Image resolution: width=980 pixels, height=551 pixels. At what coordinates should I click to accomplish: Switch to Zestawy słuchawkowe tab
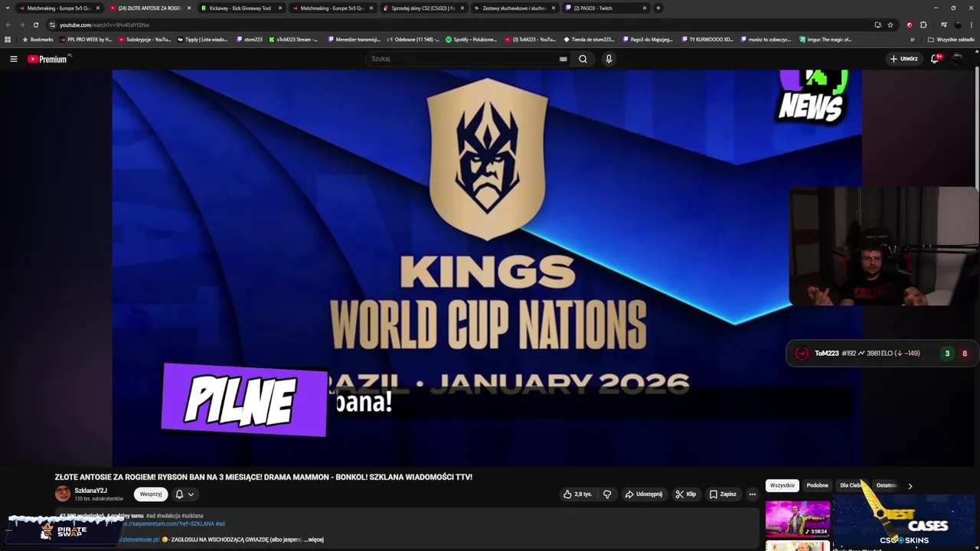coord(514,8)
